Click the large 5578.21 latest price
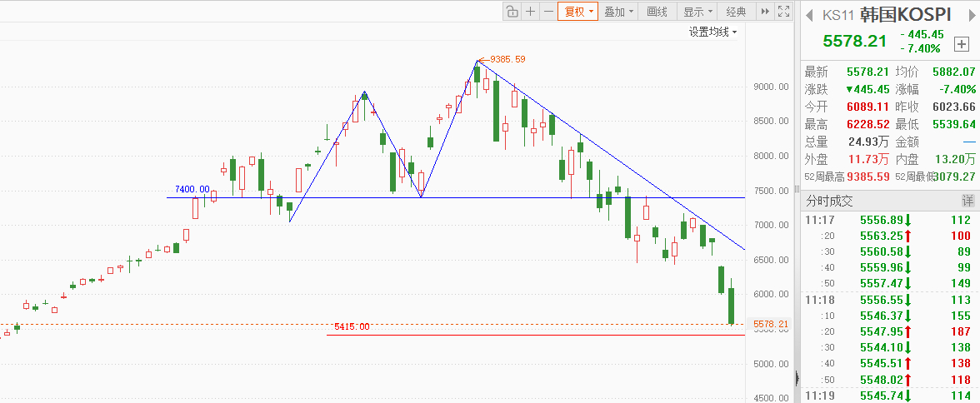This screenshot has width=980, height=403. [x=854, y=42]
